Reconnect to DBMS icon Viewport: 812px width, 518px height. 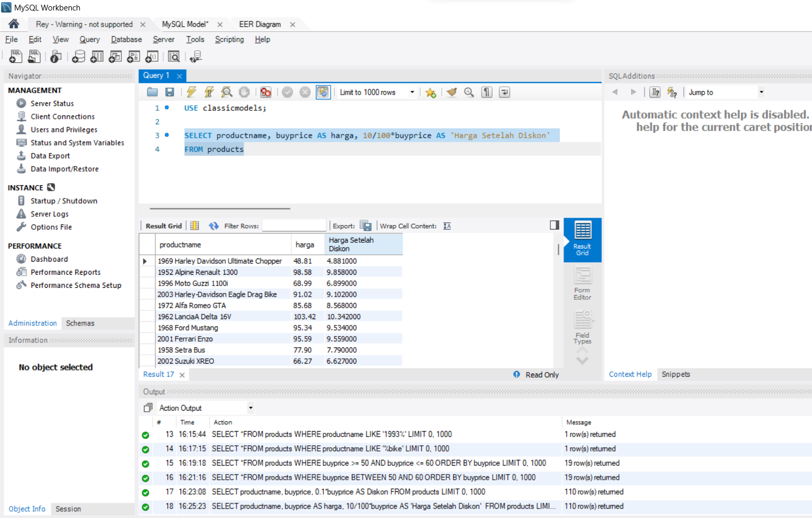click(x=196, y=57)
